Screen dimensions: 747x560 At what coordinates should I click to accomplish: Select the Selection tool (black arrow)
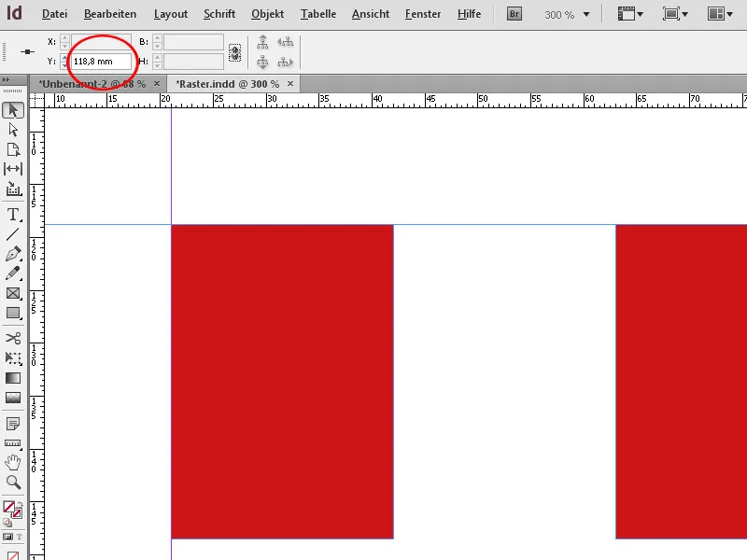(13, 110)
